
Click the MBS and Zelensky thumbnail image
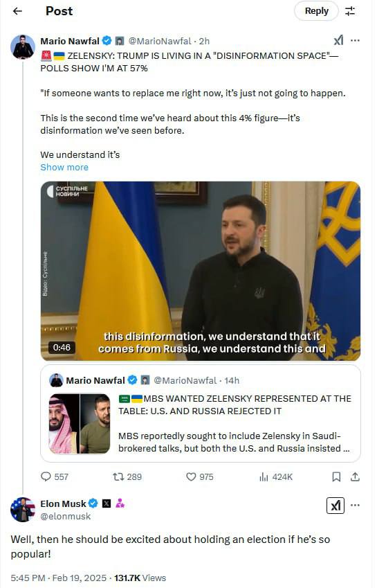[80, 423]
